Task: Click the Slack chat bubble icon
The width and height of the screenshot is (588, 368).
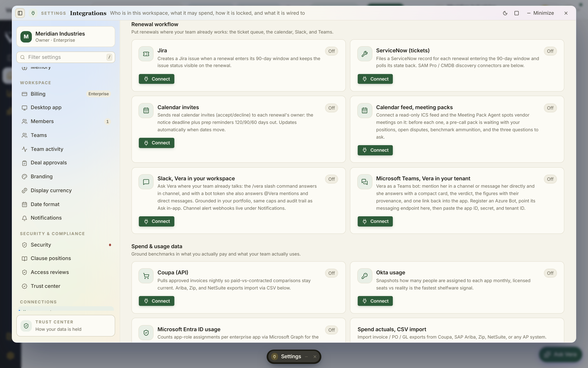Action: coord(146,182)
